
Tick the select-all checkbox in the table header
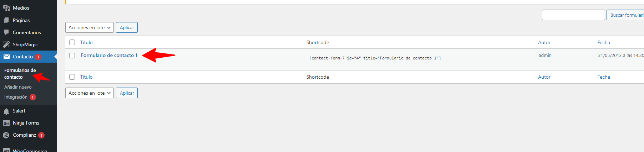coord(72,42)
